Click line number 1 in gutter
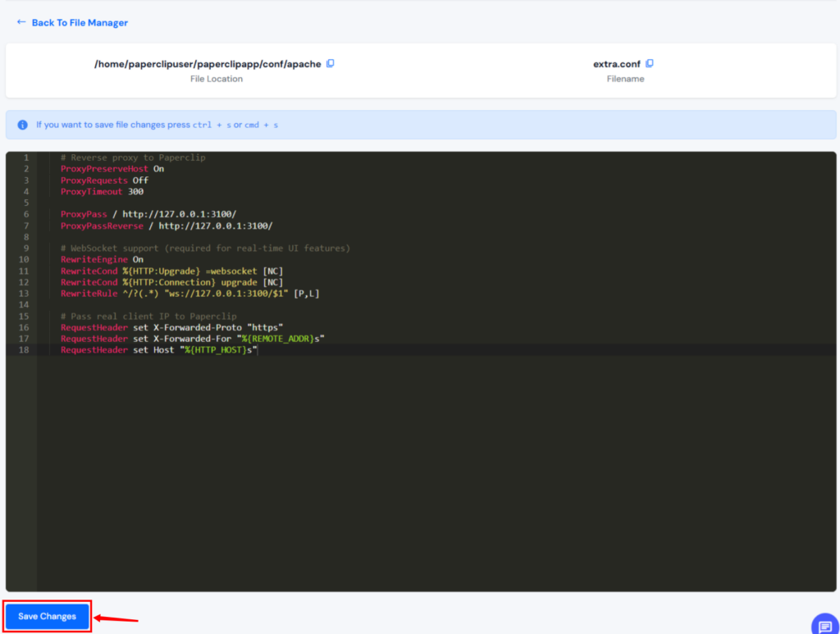 (x=25, y=157)
